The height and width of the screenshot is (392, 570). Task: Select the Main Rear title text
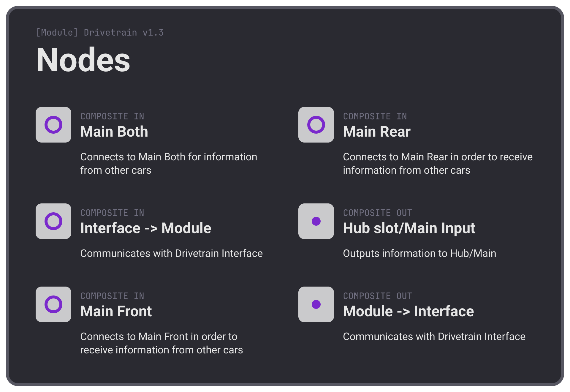point(377,132)
